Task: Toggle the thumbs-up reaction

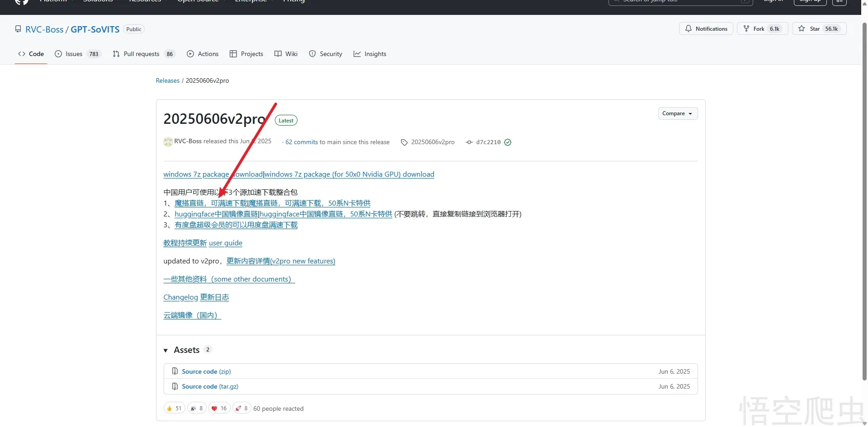Action: [x=174, y=408]
